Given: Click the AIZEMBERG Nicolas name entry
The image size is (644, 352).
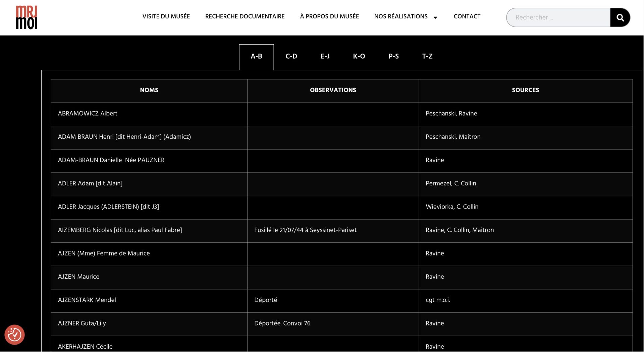Looking at the screenshot, I should [x=120, y=230].
